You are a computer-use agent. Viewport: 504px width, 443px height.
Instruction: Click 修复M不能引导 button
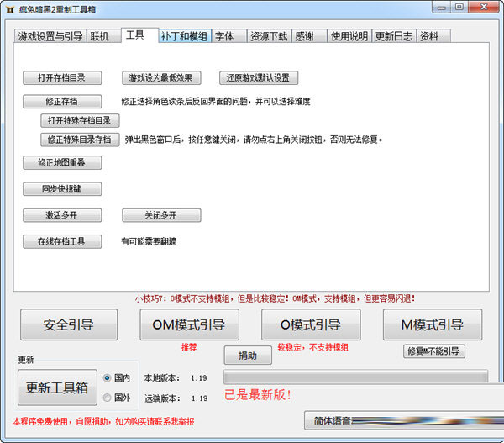tap(434, 351)
